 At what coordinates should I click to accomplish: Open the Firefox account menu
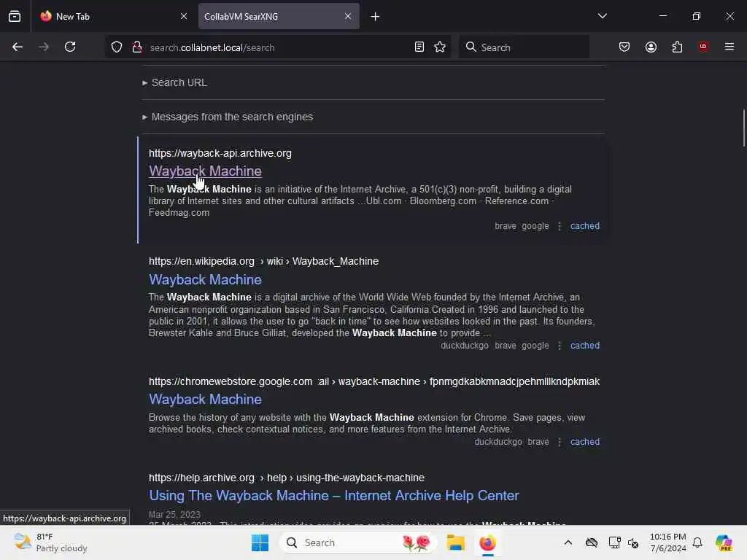click(651, 47)
